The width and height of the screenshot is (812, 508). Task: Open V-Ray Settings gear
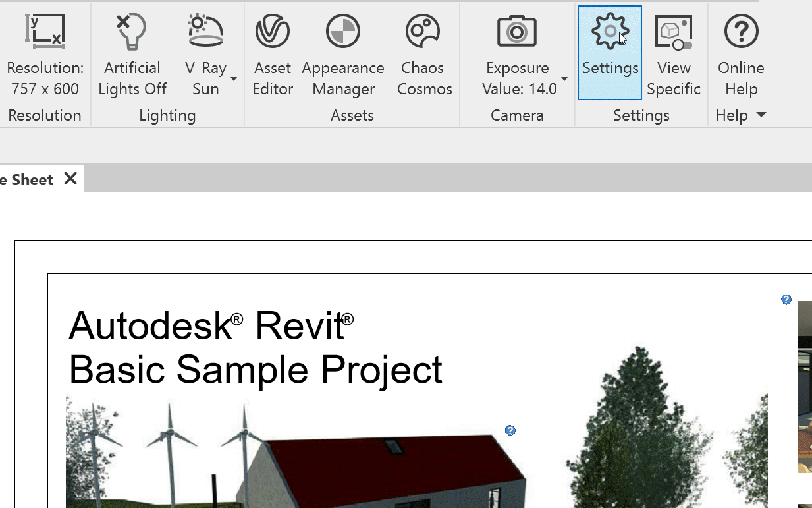(x=610, y=53)
